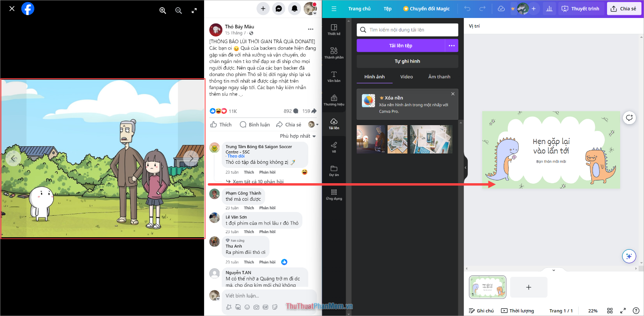Click the Chia sẻ button
644x316 pixels.
pos(624,8)
